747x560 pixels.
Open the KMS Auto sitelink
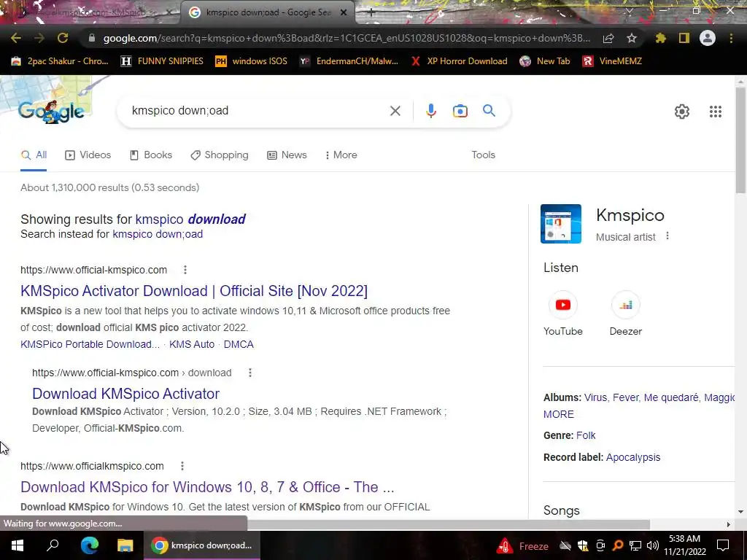tap(192, 344)
